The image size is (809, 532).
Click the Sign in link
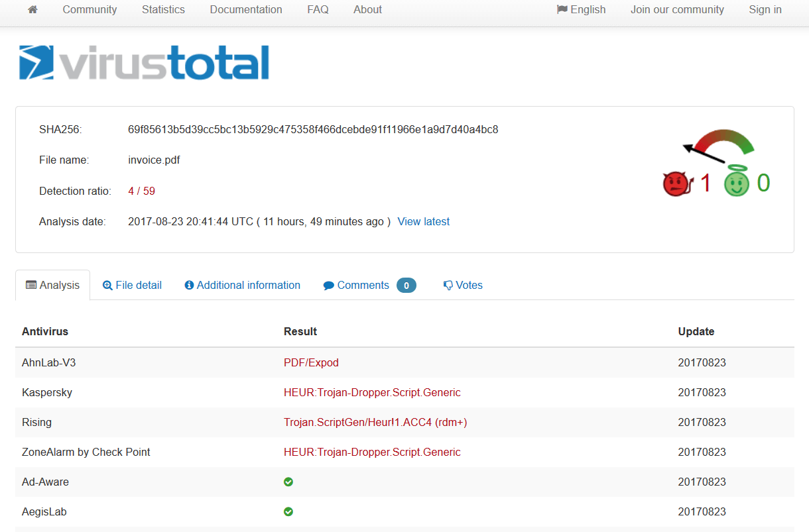tap(765, 10)
